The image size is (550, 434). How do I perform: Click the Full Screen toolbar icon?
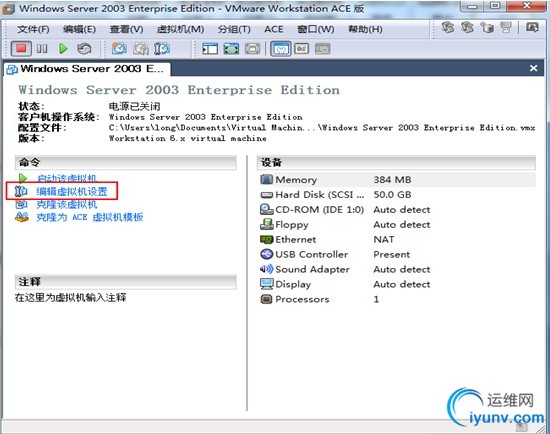click(231, 49)
